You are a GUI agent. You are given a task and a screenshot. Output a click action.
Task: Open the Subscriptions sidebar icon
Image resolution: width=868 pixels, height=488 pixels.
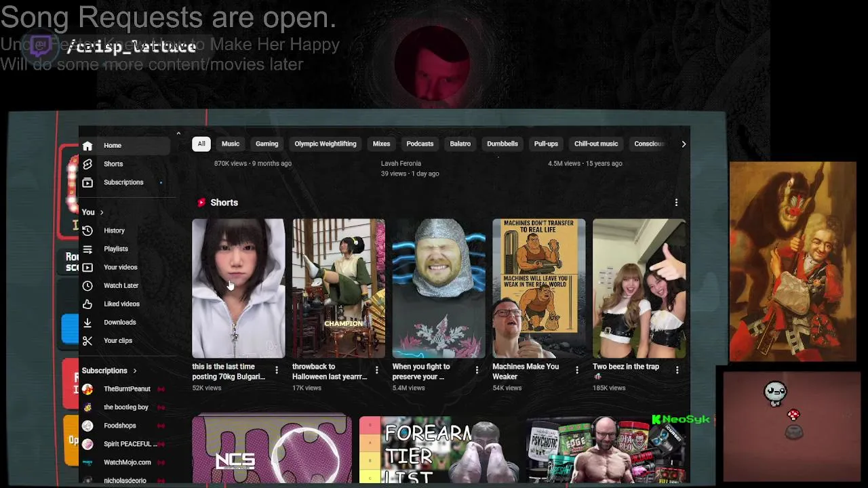[87, 182]
